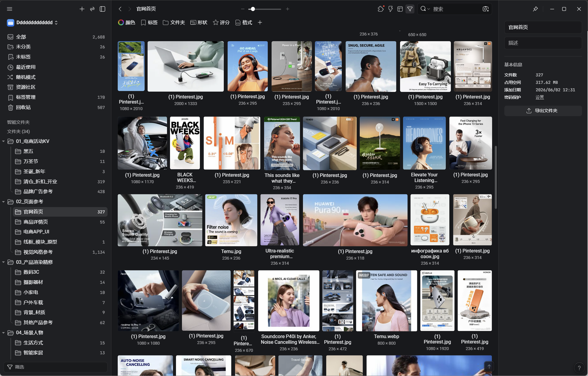Click the plus icon to add new item
The height and width of the screenshot is (376, 588).
pos(82,9)
